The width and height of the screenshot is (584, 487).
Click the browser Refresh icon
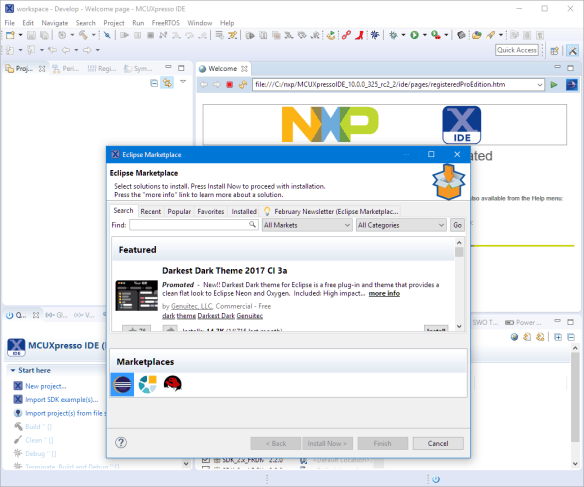click(243, 85)
